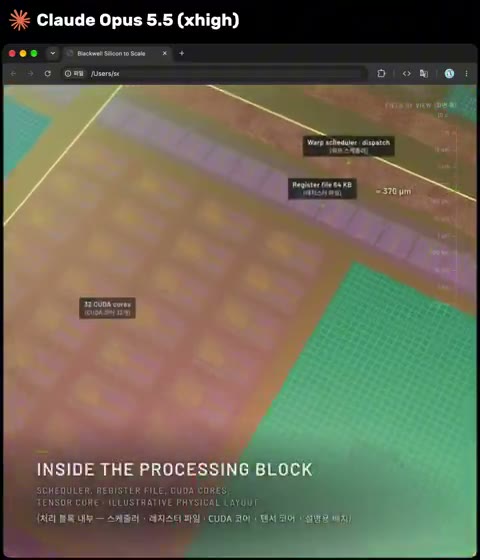Open the Extensions puzzle icon
The image size is (480, 560).
pos(381,74)
